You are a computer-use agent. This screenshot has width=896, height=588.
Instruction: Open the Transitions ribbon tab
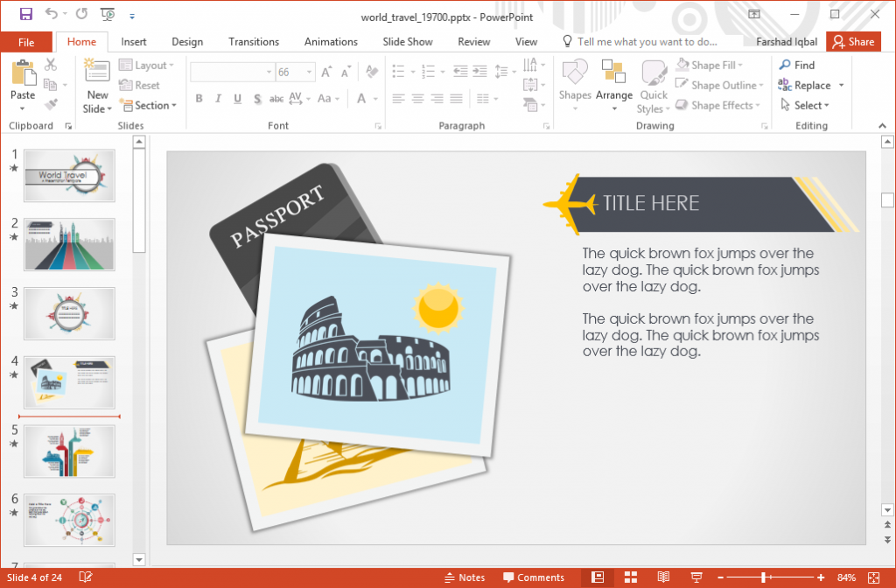[x=254, y=41]
